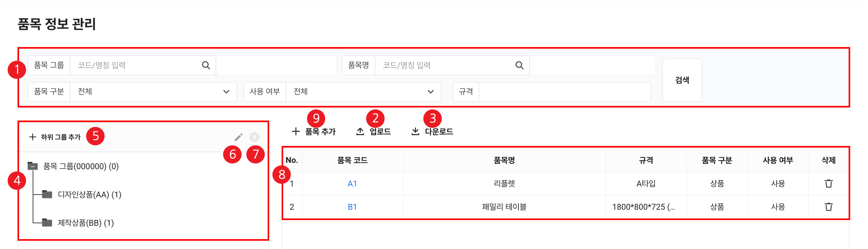Click the 업로드 upload button
The image size is (868, 249).
[373, 131]
